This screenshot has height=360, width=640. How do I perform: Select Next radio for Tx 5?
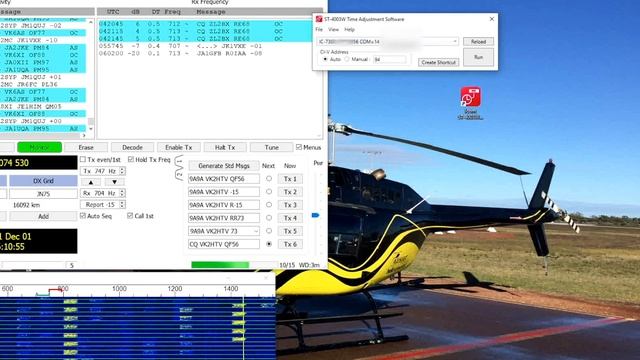point(269,231)
